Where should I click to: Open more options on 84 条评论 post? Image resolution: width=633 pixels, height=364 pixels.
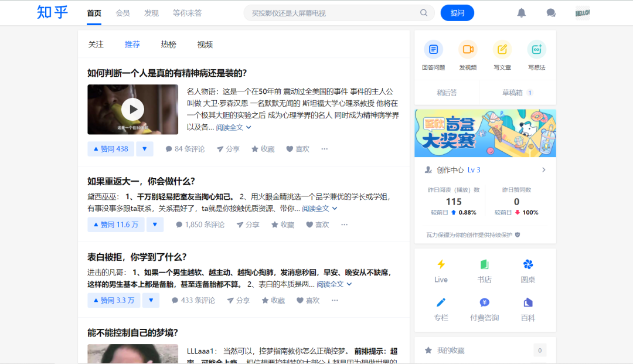325,149
